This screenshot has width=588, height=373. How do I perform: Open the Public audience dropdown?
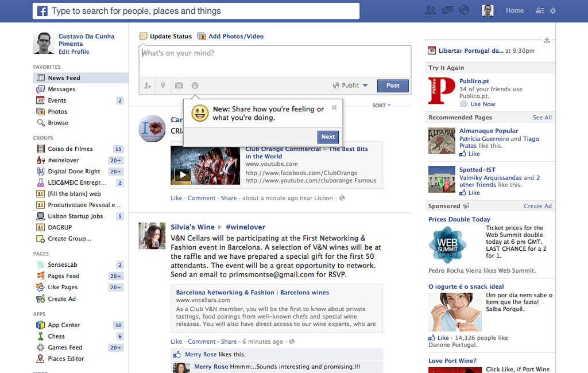(x=350, y=86)
